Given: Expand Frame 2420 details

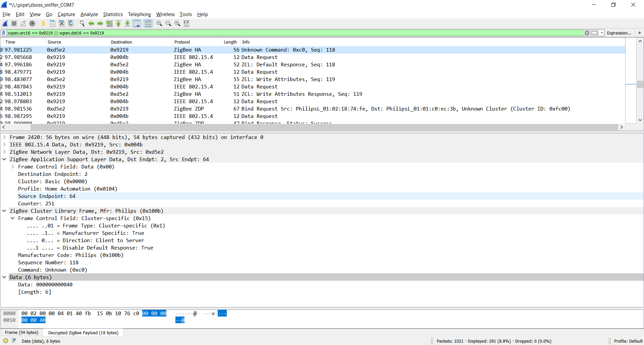Looking at the screenshot, I should click(4, 137).
